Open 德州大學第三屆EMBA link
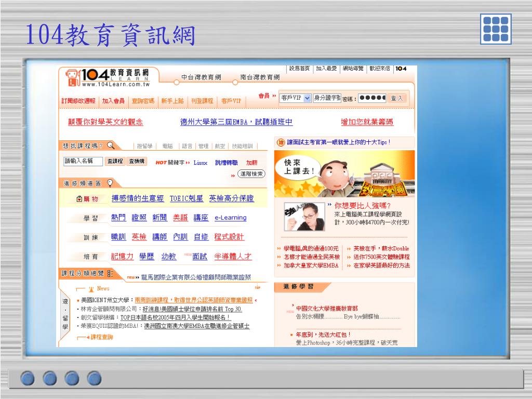This screenshot has width=532, height=399. click(x=236, y=122)
